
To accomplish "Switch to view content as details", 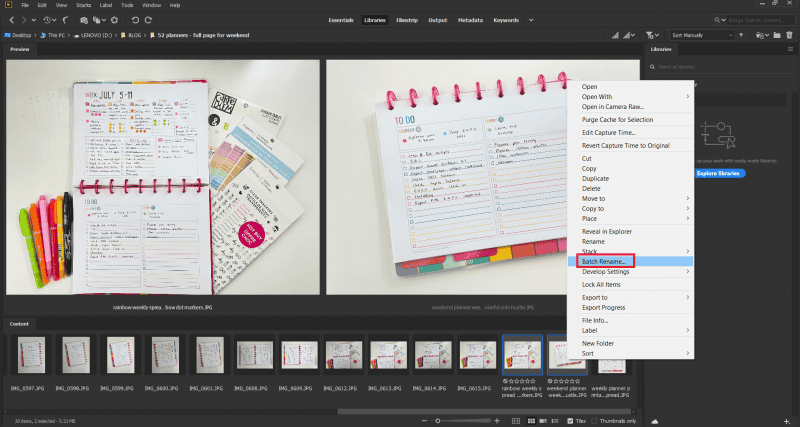I will coord(543,421).
